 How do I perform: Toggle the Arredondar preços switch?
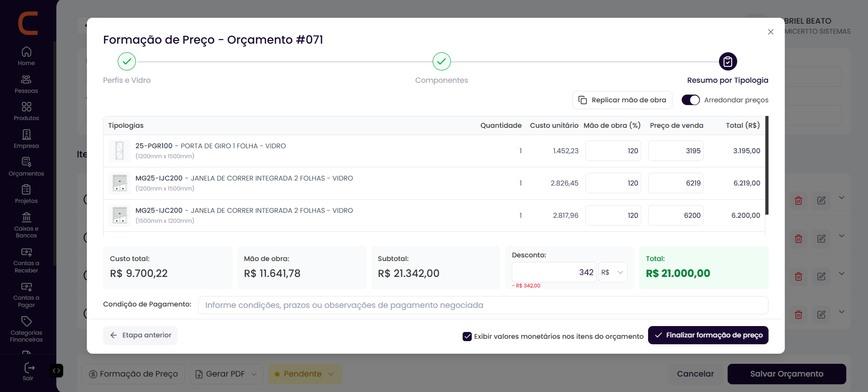(x=691, y=100)
